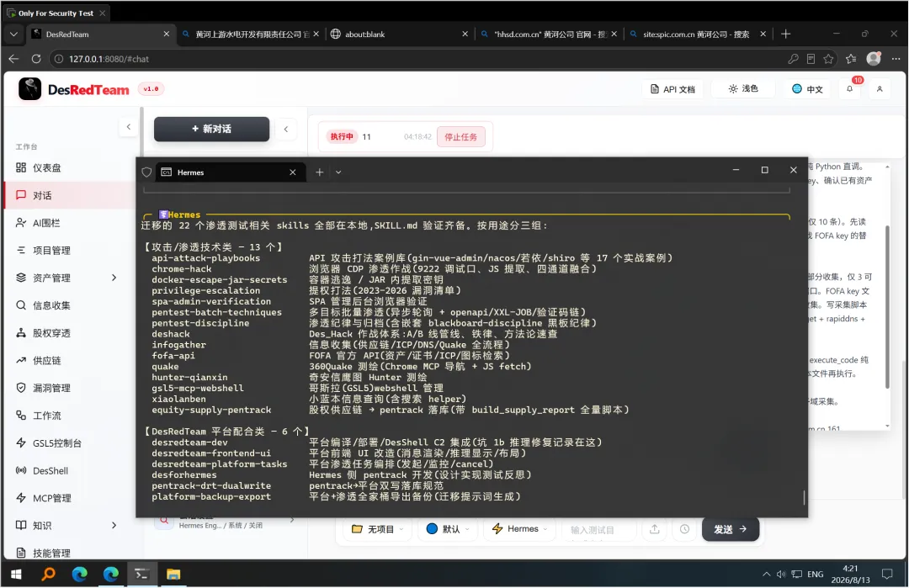This screenshot has width=909, height=588.
Task: Open notifications bell with 10 badge
Action: [850, 88]
